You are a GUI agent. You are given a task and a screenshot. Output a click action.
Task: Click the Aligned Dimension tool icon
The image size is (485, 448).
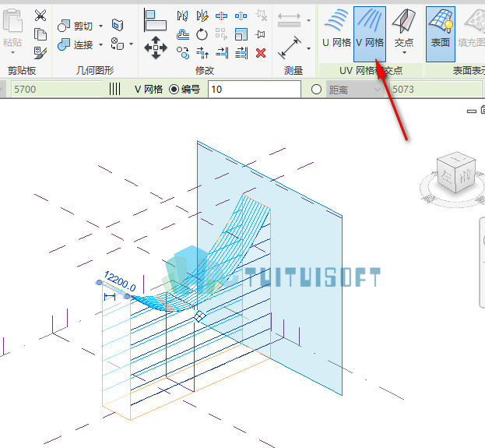point(290,48)
